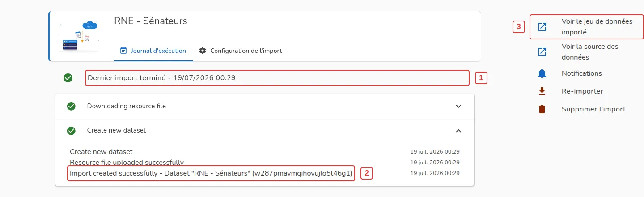Click the green check next to Dernier import terminé

pos(68,78)
